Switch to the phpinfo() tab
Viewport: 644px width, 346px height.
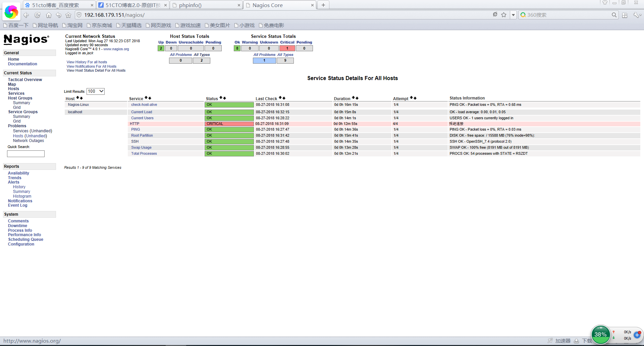click(190, 5)
